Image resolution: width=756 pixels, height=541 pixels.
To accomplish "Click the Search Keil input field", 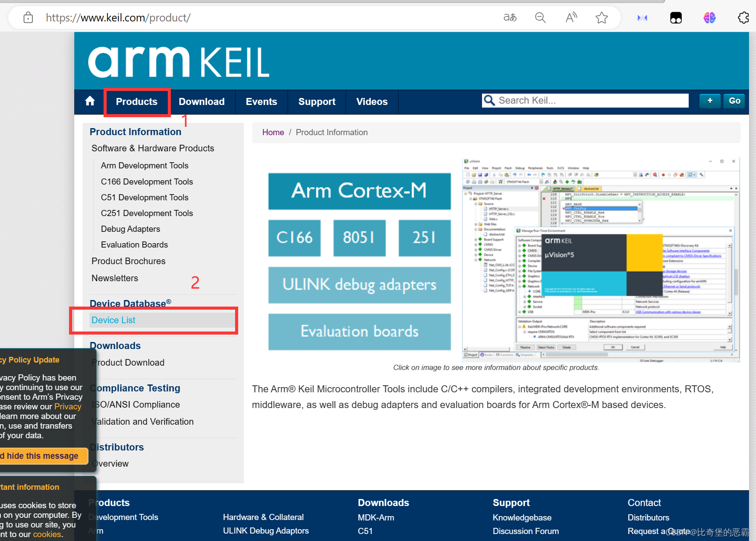I will [x=586, y=101].
